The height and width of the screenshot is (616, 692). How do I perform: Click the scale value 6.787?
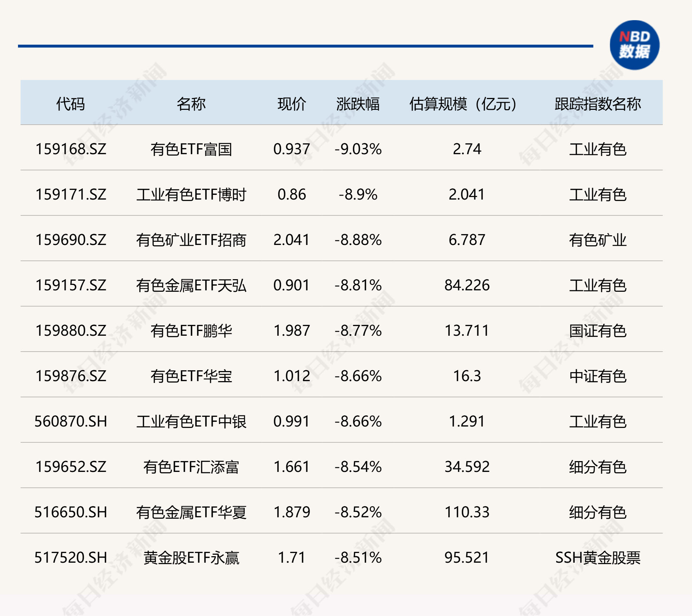pos(467,240)
